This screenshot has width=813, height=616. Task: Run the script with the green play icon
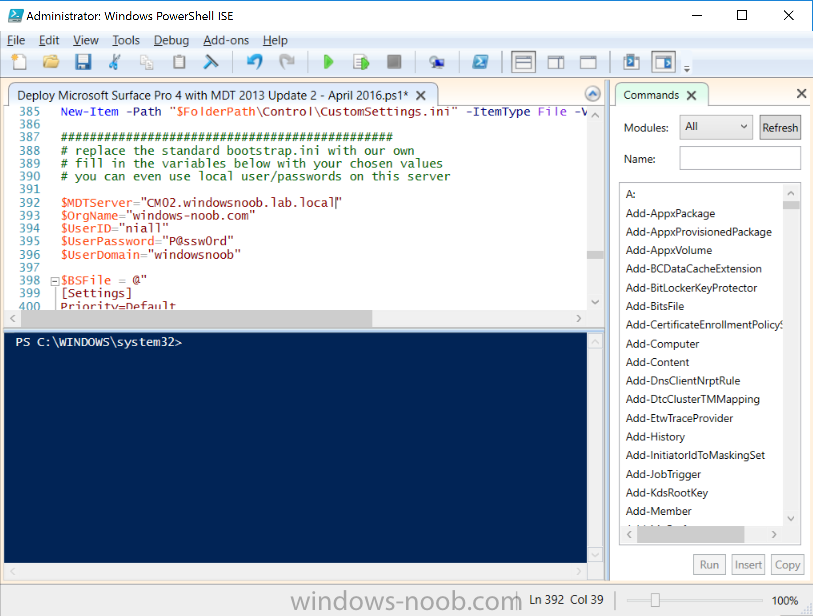[x=328, y=62]
